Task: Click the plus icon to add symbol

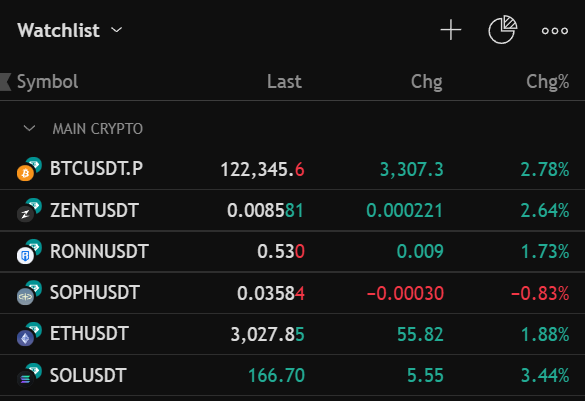Action: 451,30
